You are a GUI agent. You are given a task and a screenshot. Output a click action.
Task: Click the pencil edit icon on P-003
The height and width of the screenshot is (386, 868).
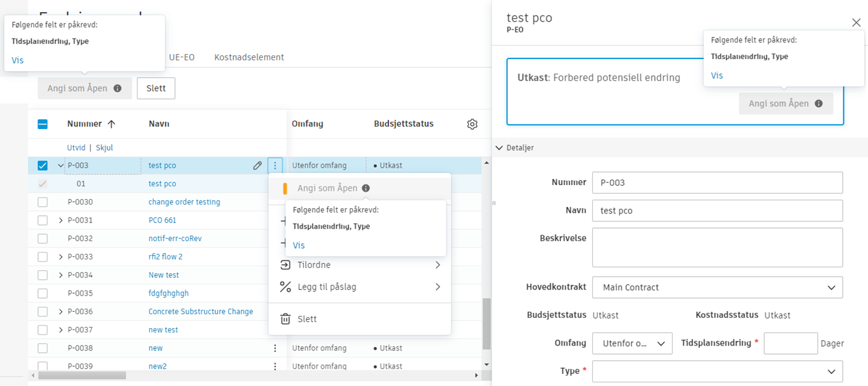258,165
